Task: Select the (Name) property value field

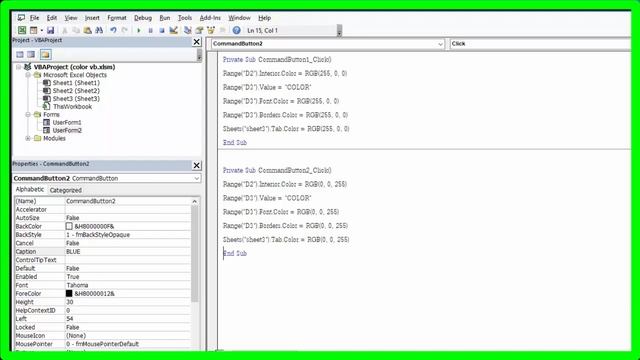Action: tap(128, 201)
